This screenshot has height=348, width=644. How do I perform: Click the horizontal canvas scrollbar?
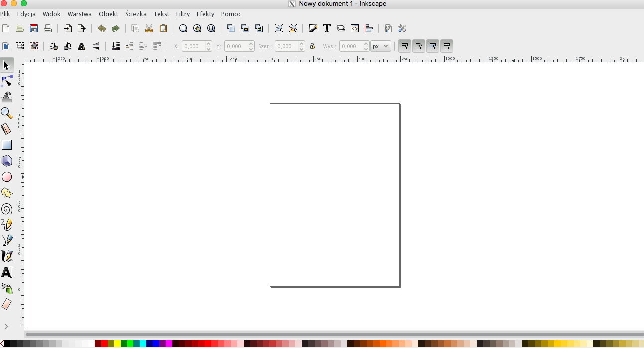pyautogui.click(x=334, y=334)
